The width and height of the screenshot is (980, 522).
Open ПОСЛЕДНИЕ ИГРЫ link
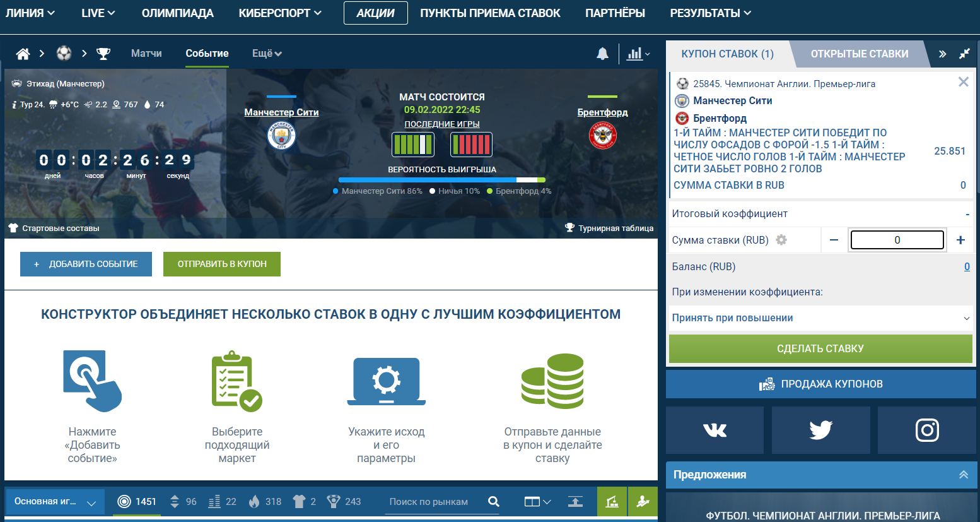pyautogui.click(x=442, y=124)
